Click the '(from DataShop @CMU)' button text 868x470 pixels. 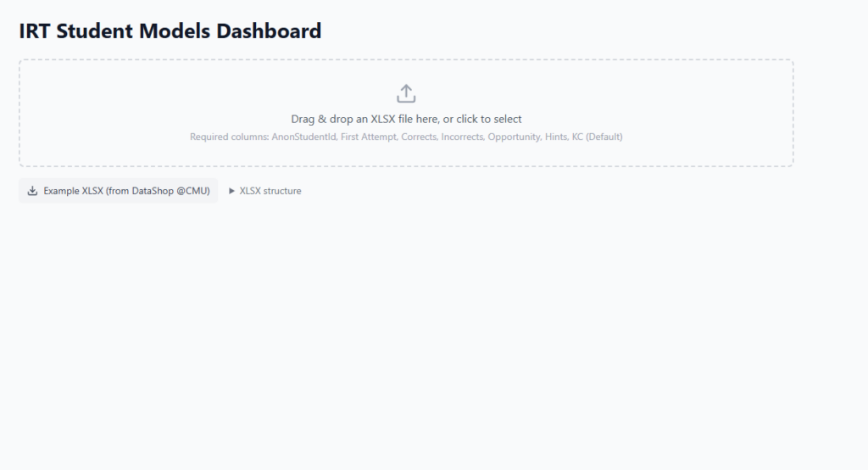[158, 191]
